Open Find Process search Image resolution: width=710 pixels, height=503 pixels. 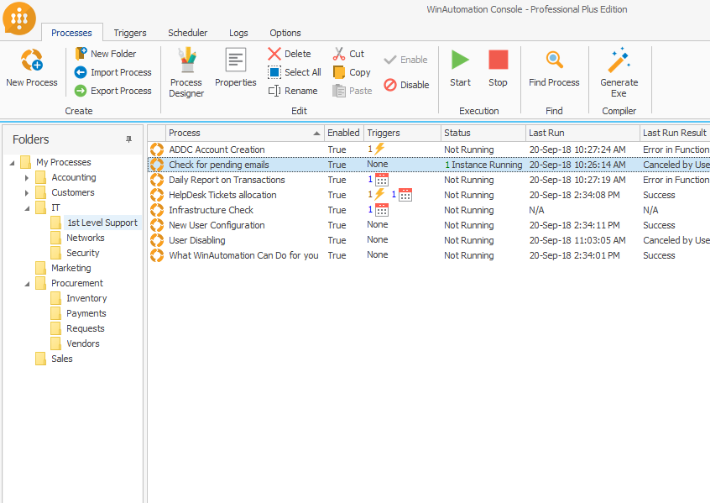point(554,68)
